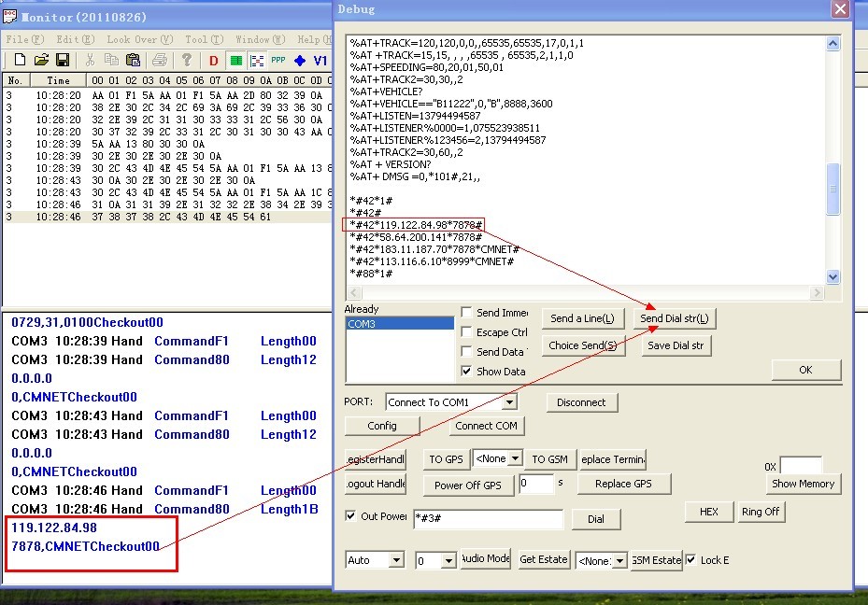
Task: Click the Dial button
Action: pyautogui.click(x=596, y=519)
